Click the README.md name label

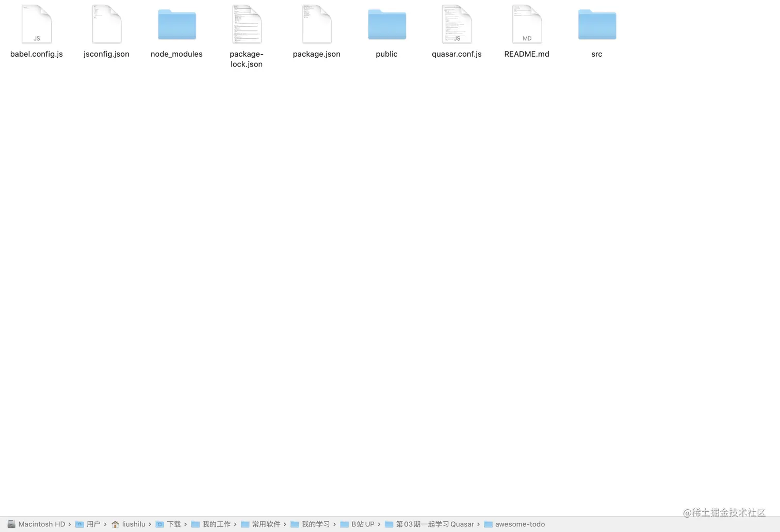[x=527, y=54]
